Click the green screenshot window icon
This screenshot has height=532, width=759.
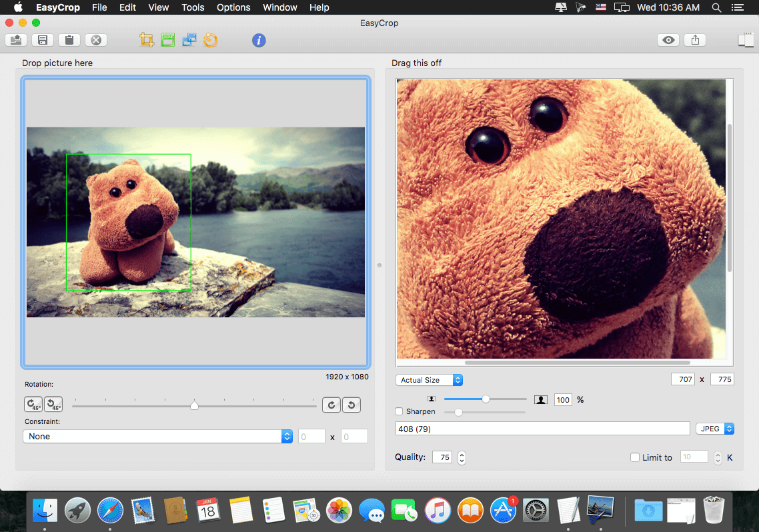[168, 40]
